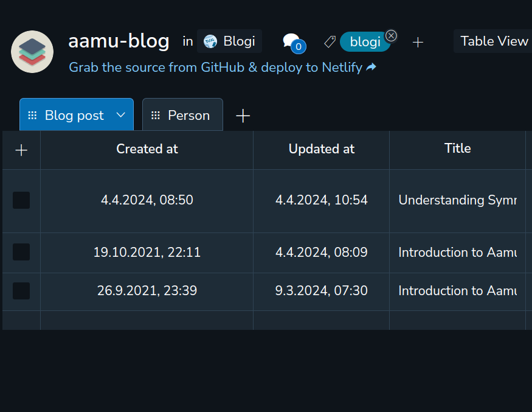Screen dimensions: 532x412
Task: Tick the checkbox for 26.9.2021 row
Action: pyautogui.click(x=21, y=291)
